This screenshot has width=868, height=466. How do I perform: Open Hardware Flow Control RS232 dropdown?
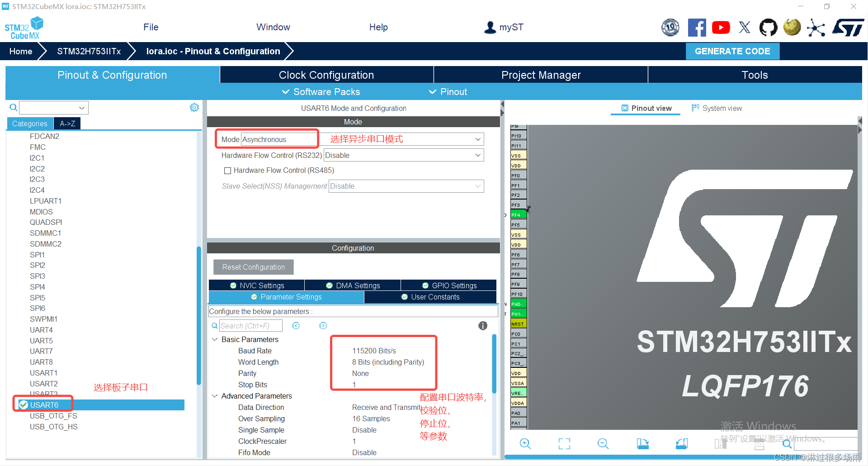pos(404,155)
